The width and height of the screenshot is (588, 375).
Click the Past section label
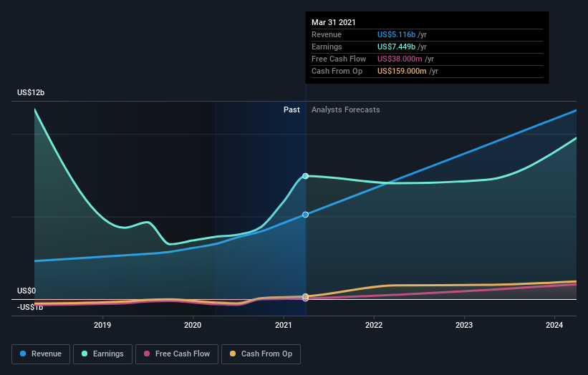tap(291, 109)
